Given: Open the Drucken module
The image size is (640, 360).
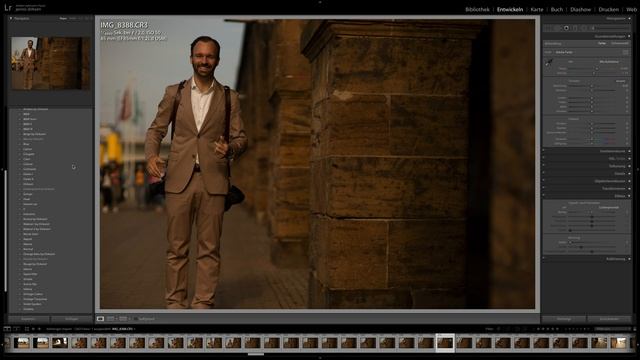Looking at the screenshot, I should [609, 9].
